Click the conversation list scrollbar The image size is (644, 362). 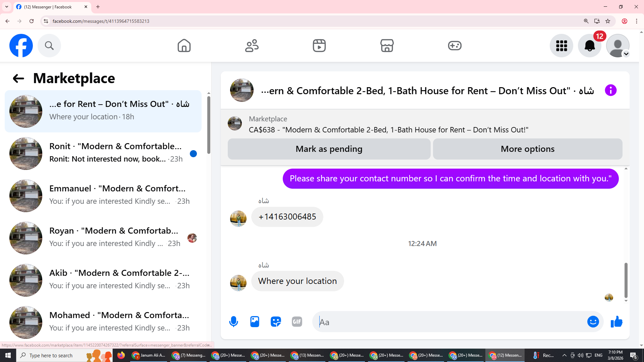click(209, 125)
